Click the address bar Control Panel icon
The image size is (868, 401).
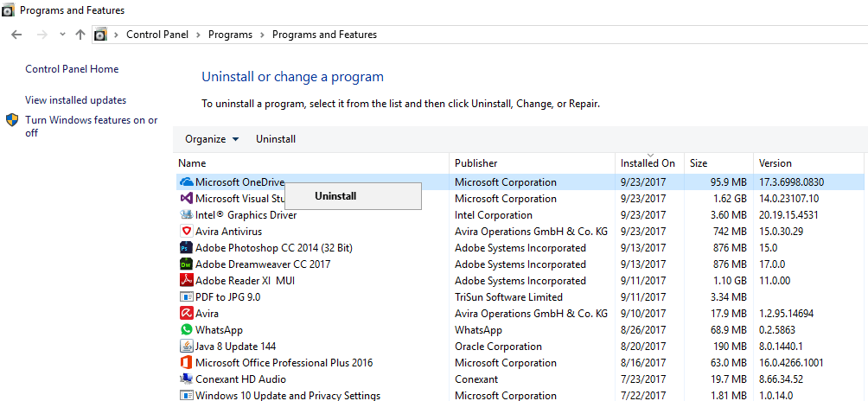(x=100, y=35)
